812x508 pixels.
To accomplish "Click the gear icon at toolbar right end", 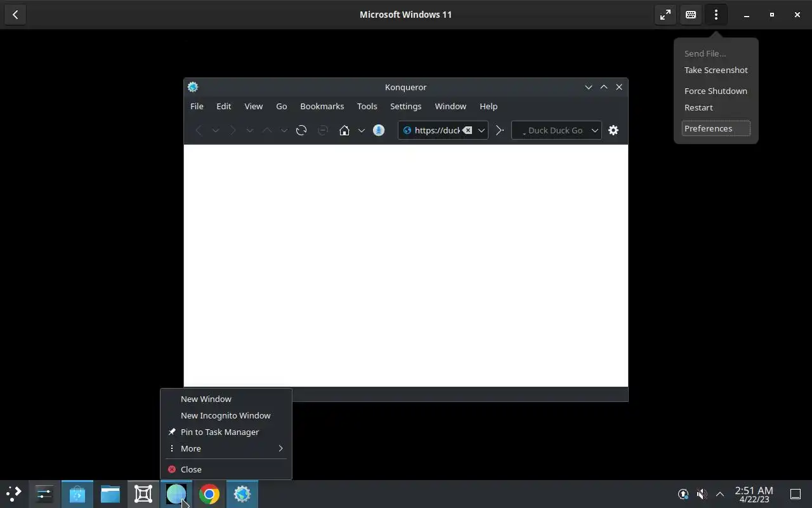I will (613, 130).
